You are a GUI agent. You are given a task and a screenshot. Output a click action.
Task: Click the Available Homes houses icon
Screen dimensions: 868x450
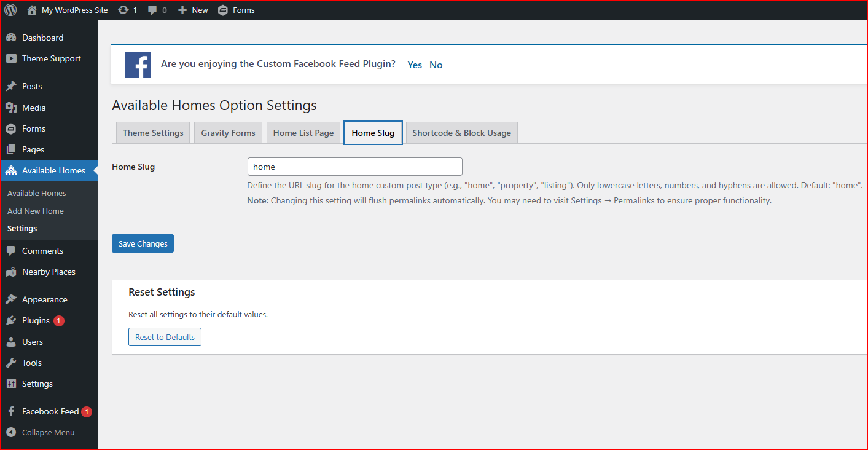click(x=11, y=170)
